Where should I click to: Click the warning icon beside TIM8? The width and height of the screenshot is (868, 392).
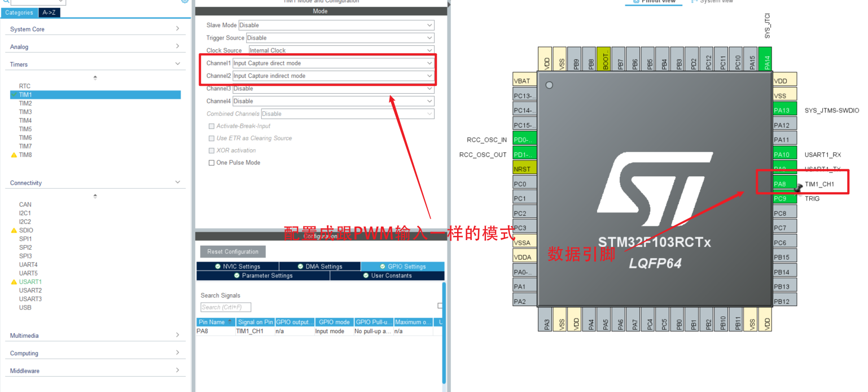coord(14,155)
